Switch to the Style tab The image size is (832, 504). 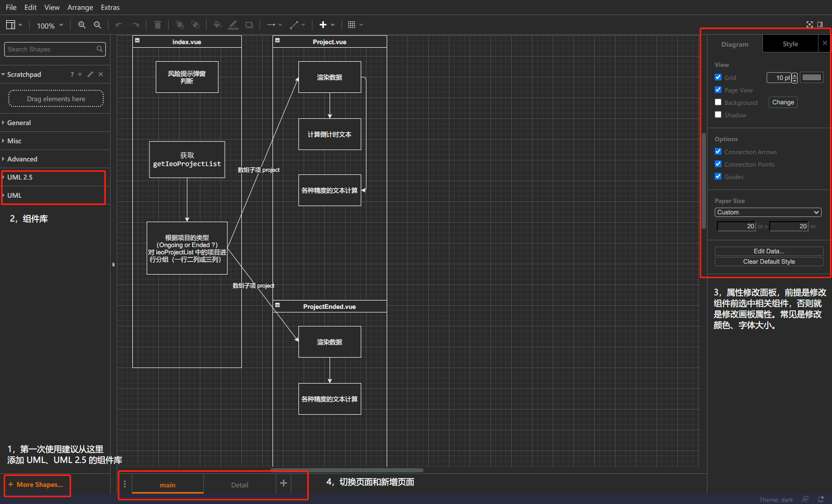[x=790, y=44]
